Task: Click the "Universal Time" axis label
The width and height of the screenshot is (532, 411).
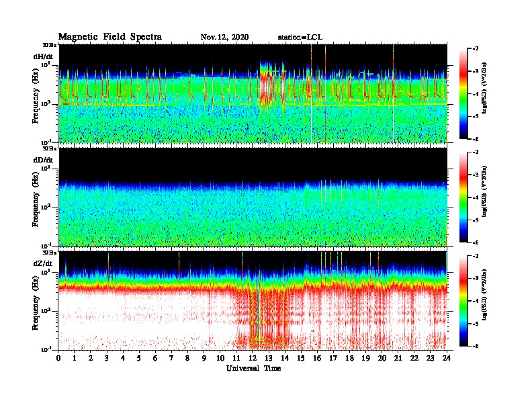Action: (x=253, y=368)
